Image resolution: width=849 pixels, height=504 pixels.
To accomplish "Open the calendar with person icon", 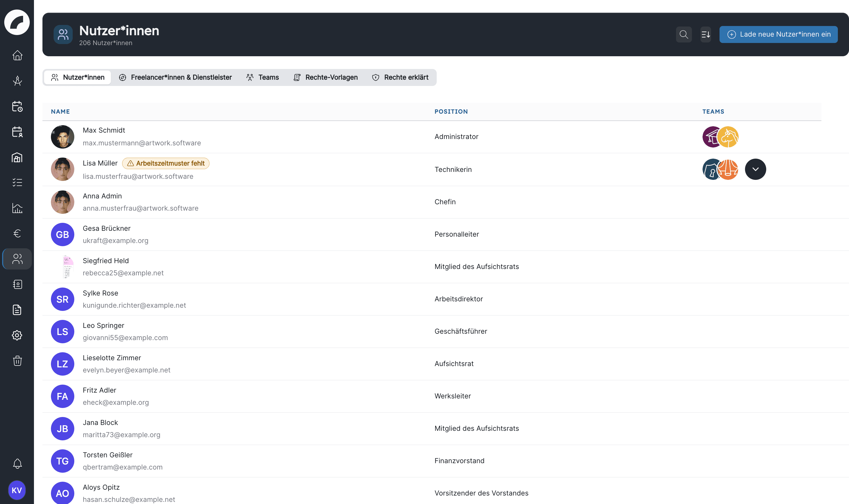I will click(17, 132).
